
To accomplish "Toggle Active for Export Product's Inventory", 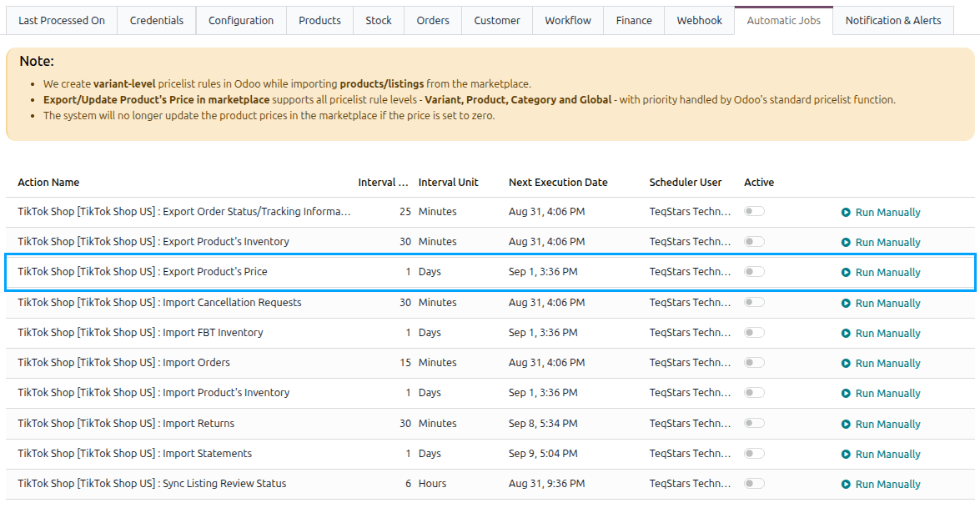I will click(x=754, y=241).
